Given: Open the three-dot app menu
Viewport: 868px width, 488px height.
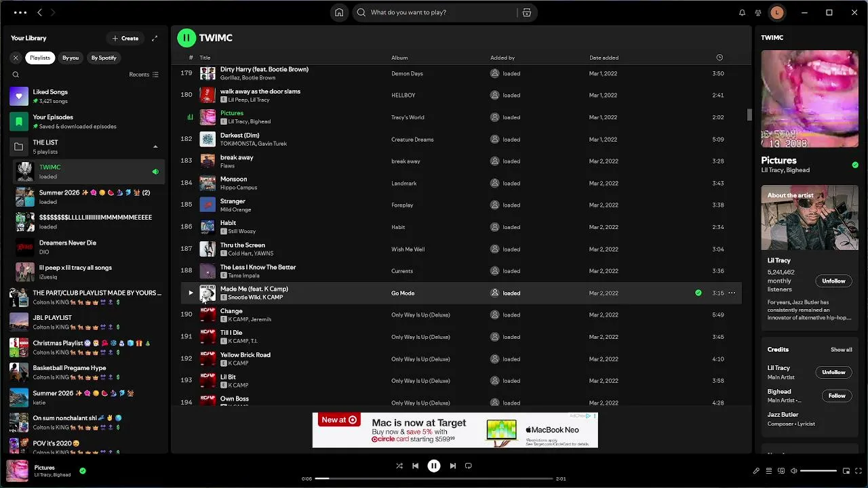Looking at the screenshot, I should pyautogui.click(x=20, y=12).
